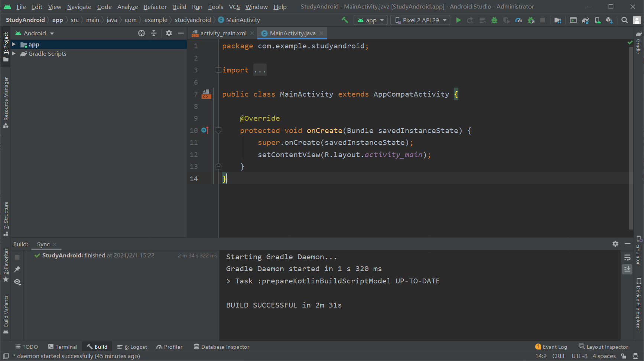
Task: Click Run with Coverage icon
Action: pos(507,20)
